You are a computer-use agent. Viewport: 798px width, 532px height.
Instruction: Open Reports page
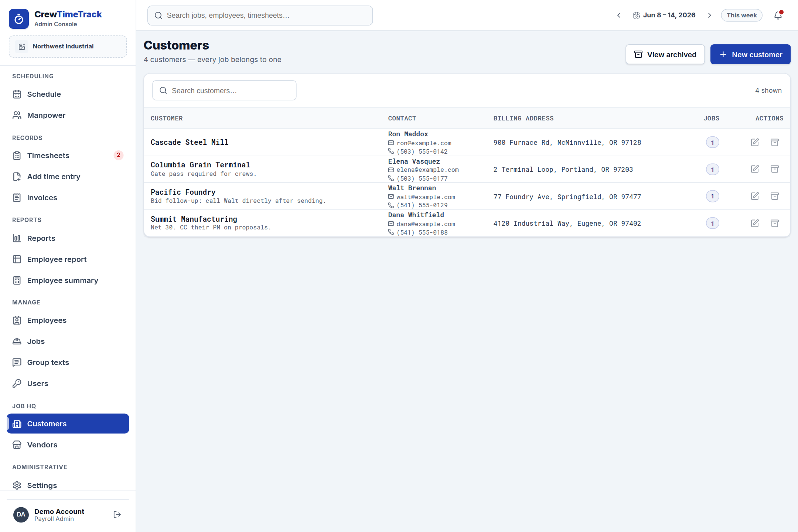pyautogui.click(x=68, y=238)
